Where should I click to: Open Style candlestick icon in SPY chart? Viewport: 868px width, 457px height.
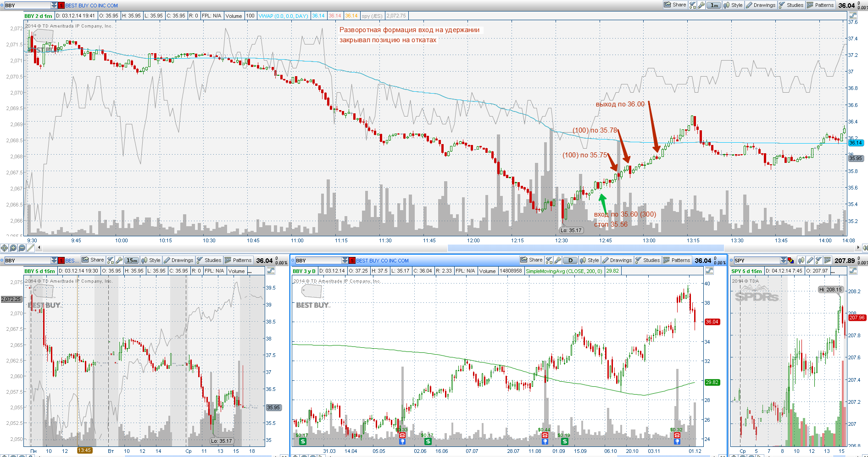tap(801, 260)
